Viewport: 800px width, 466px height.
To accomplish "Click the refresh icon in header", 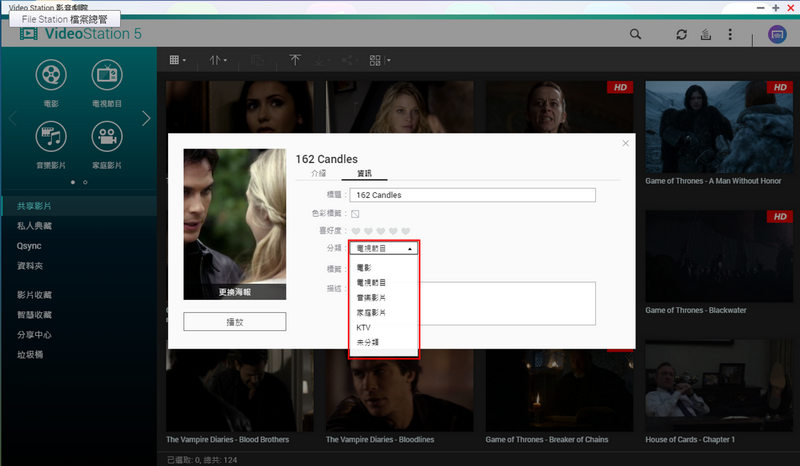I will [x=682, y=34].
